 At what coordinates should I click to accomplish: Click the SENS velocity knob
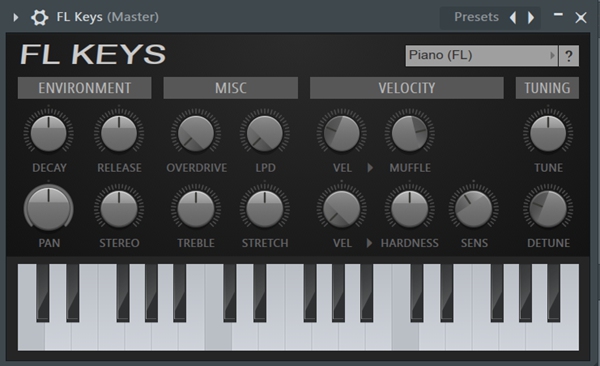(474, 209)
